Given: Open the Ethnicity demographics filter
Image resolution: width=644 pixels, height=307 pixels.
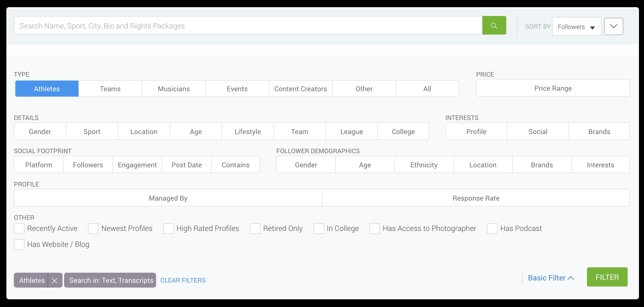Looking at the screenshot, I should [x=424, y=164].
